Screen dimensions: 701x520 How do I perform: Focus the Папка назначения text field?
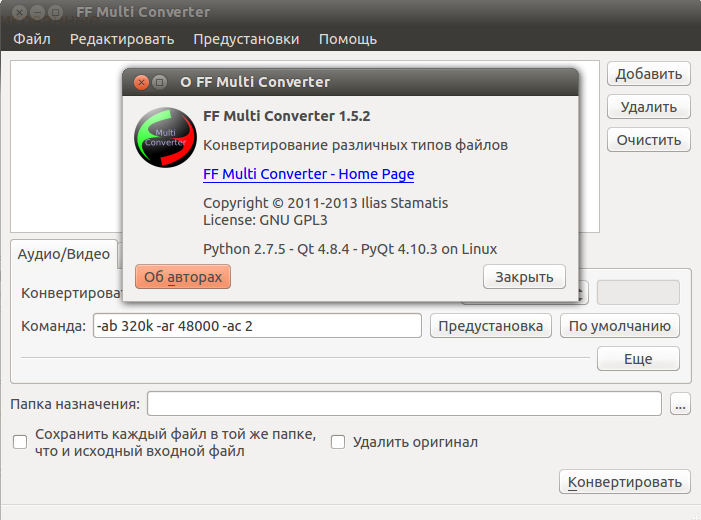pyautogui.click(x=404, y=404)
